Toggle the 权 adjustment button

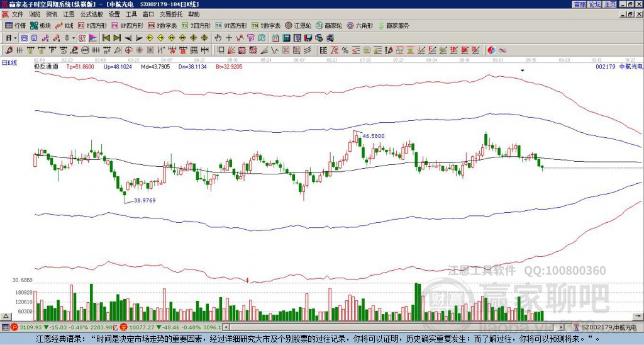click(82, 38)
